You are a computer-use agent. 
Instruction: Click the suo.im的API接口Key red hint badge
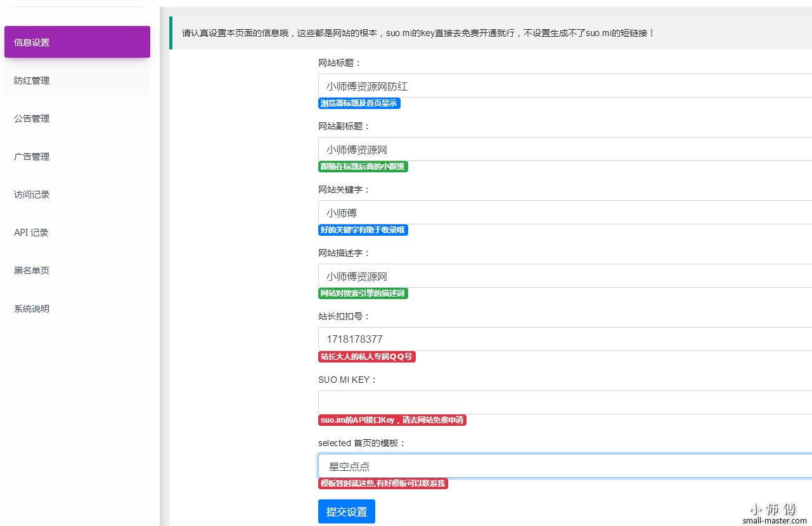(392, 420)
